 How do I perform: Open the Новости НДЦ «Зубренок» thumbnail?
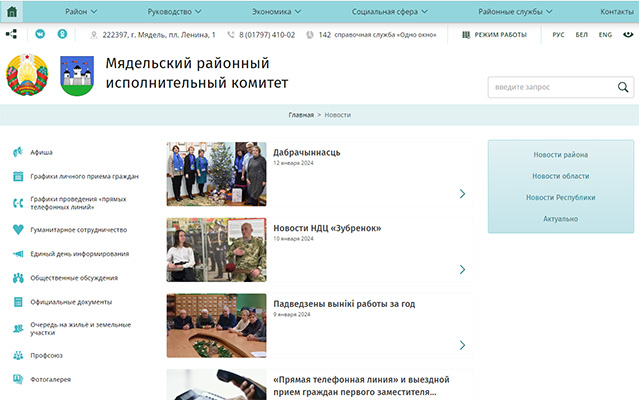click(x=216, y=250)
